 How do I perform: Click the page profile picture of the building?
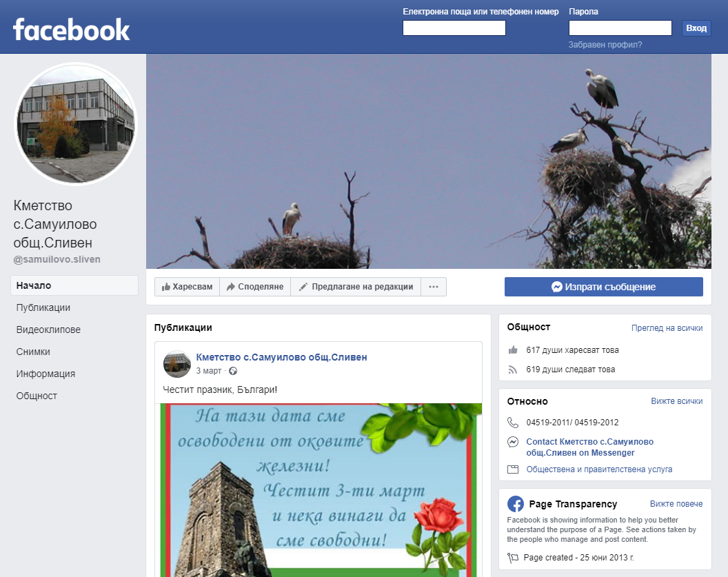76,124
